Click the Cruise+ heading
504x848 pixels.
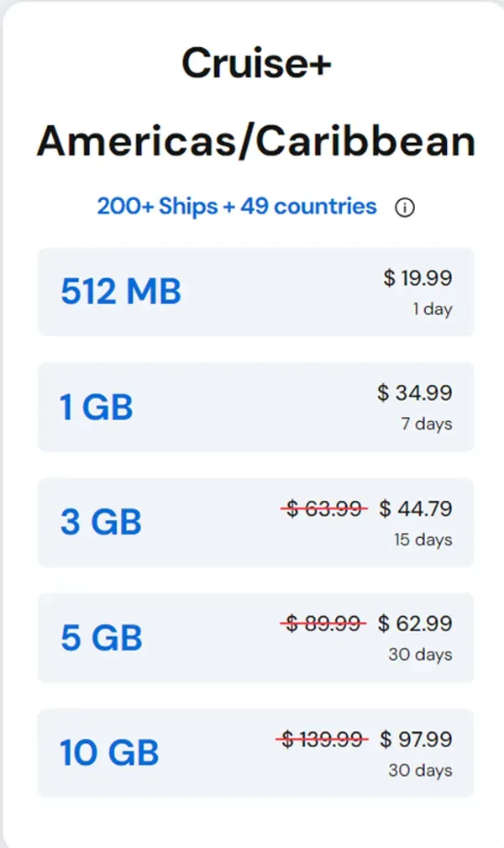[256, 63]
